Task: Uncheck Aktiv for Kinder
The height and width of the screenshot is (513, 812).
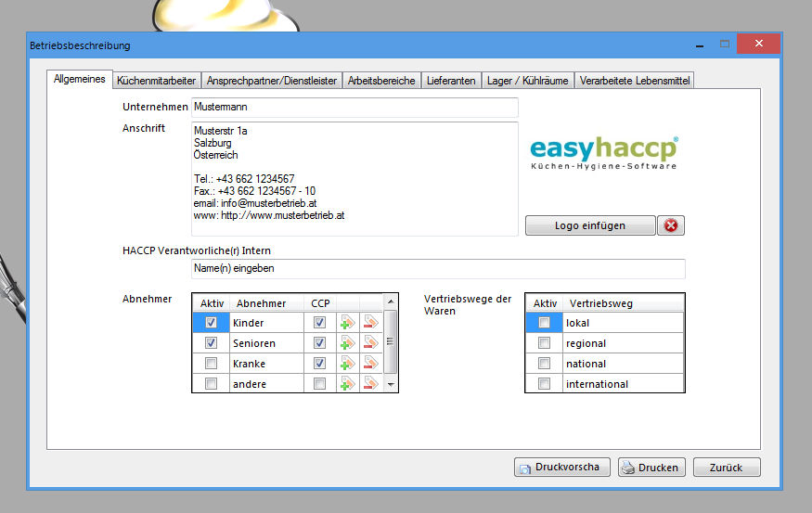Action: 211,323
